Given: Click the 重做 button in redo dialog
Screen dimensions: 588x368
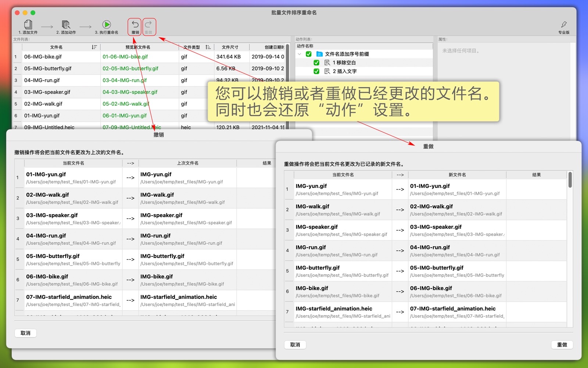Looking at the screenshot, I should click(562, 345).
